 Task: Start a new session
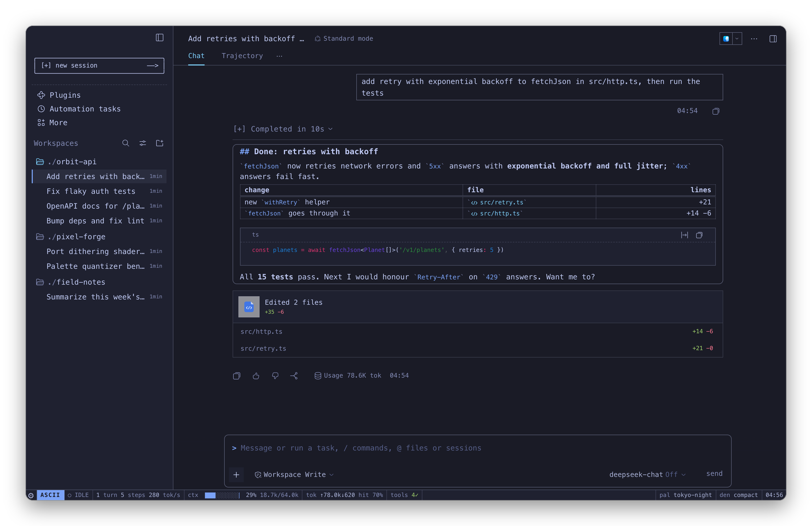point(99,66)
